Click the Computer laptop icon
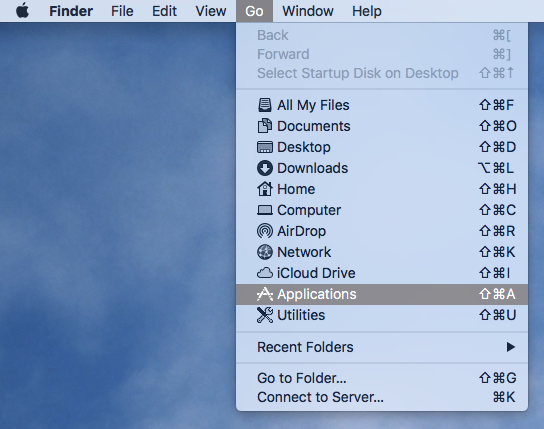This screenshot has width=544, height=429. [x=265, y=210]
